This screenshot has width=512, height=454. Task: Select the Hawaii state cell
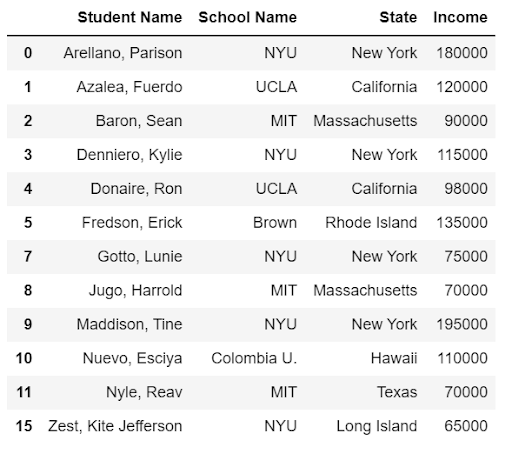pos(394,359)
